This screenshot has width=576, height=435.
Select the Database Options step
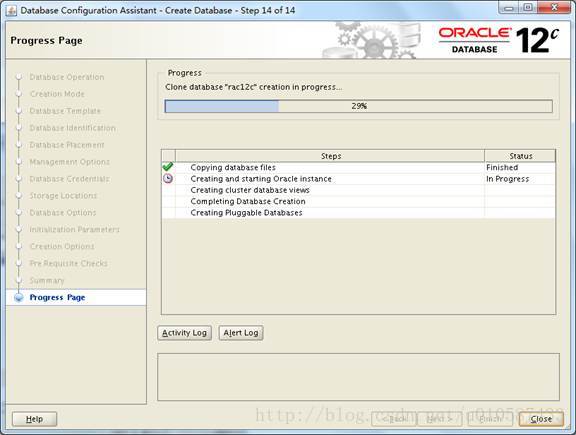[63, 212]
